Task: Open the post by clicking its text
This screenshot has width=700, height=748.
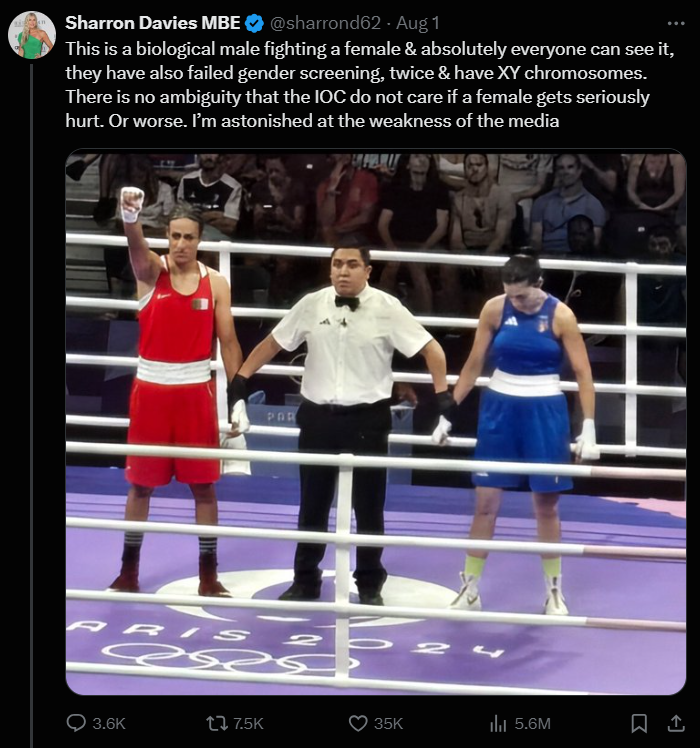Action: pyautogui.click(x=370, y=85)
